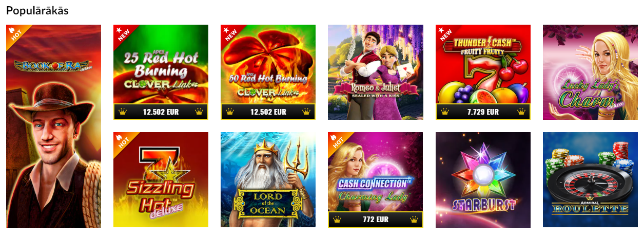Launch 25 Red Hot Burning Clover Link

tap(161, 72)
